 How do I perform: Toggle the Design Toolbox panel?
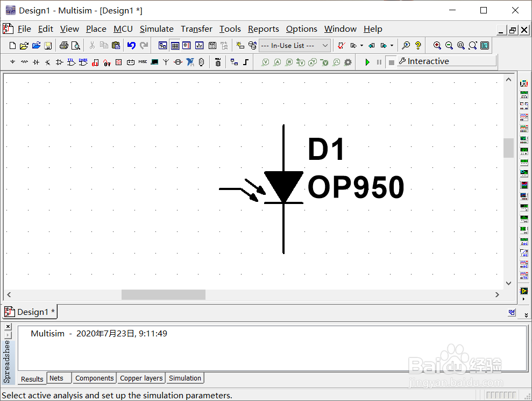pos(163,46)
